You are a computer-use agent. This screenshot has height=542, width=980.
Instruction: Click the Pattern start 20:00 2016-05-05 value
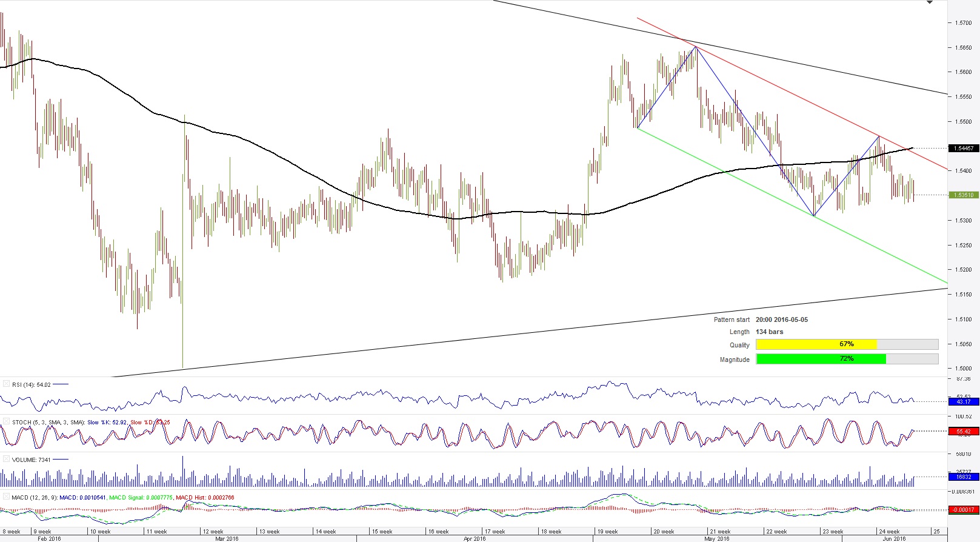(x=782, y=320)
